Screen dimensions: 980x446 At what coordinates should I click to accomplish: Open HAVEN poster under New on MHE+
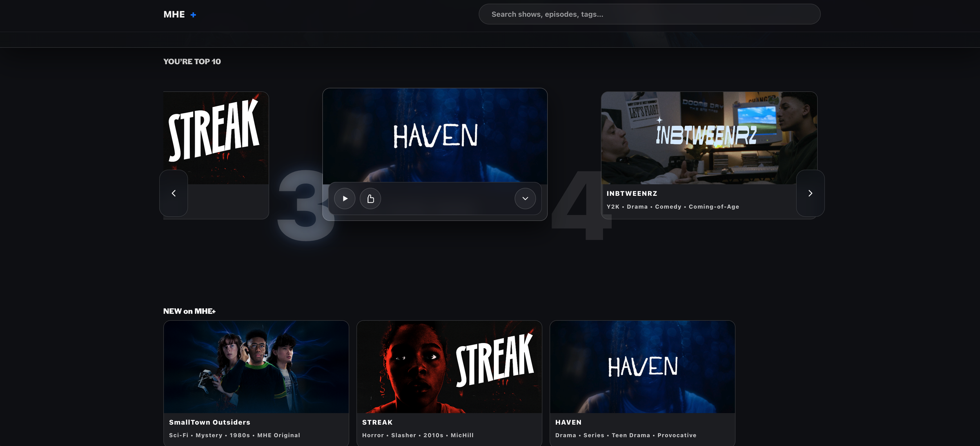pos(642,367)
